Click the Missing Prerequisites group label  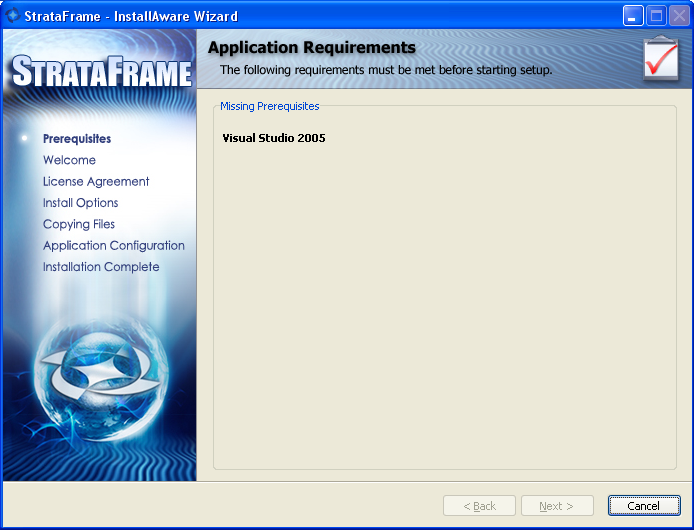pyautogui.click(x=269, y=106)
